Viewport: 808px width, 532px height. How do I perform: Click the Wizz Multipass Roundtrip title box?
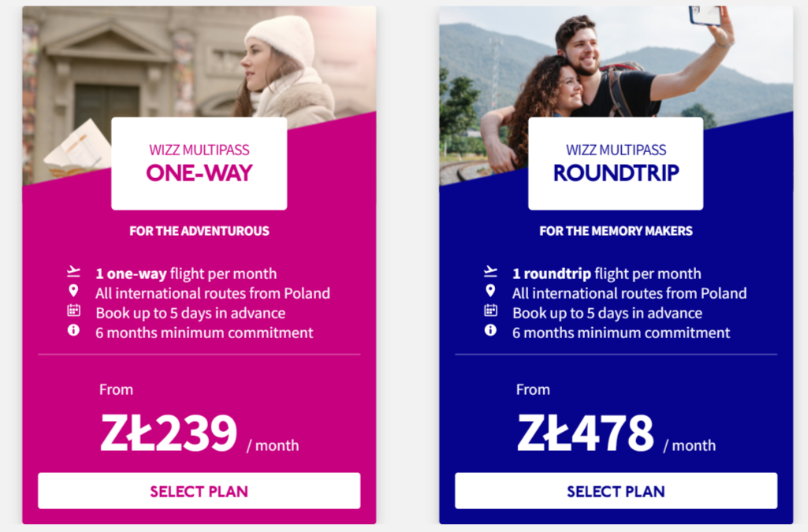[616, 163]
